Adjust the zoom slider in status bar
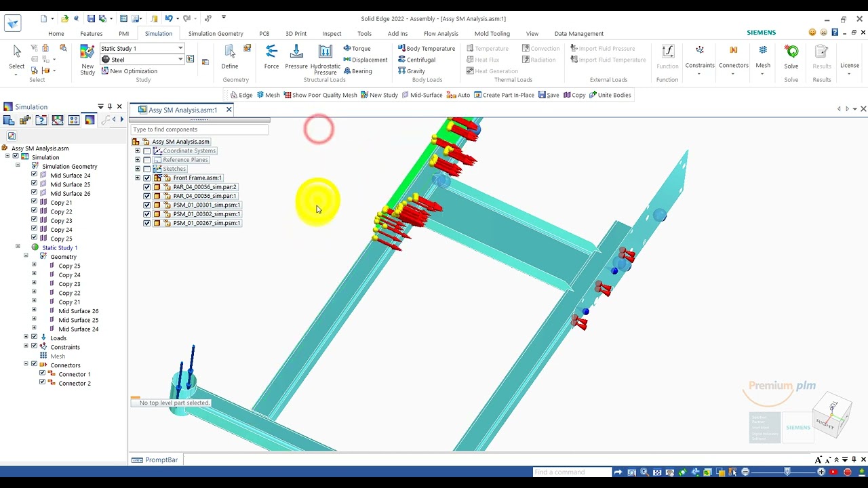Image resolution: width=868 pixels, height=488 pixels. 787,472
